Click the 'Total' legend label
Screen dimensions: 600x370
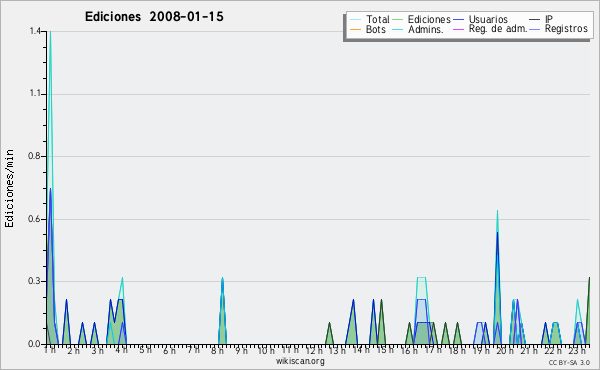click(378, 19)
